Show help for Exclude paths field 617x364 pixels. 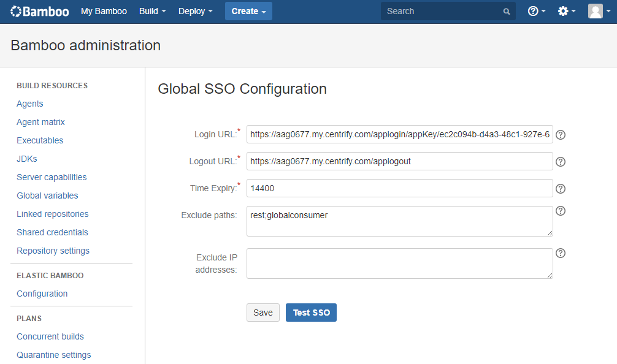pyautogui.click(x=560, y=211)
